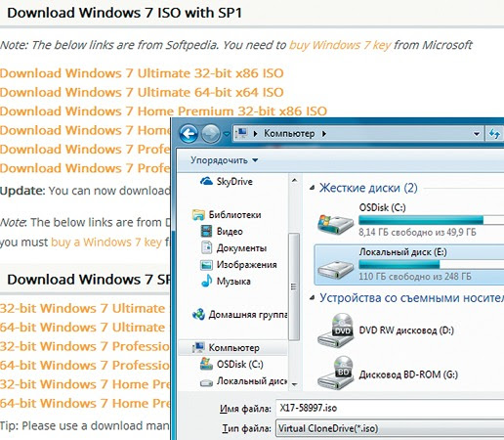Open Download Windows 7 Ultimate 32-bit x86 ISO
This screenshot has width=504, height=440.
pyautogui.click(x=142, y=73)
